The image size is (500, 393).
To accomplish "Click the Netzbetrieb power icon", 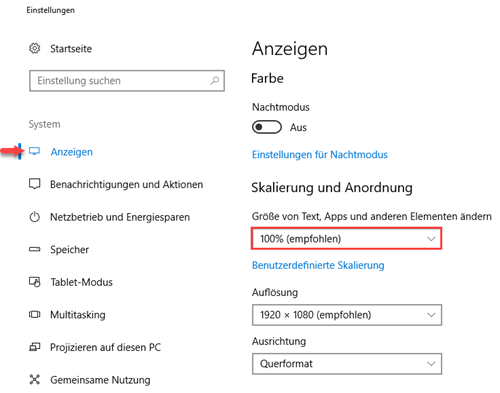I will [x=34, y=217].
